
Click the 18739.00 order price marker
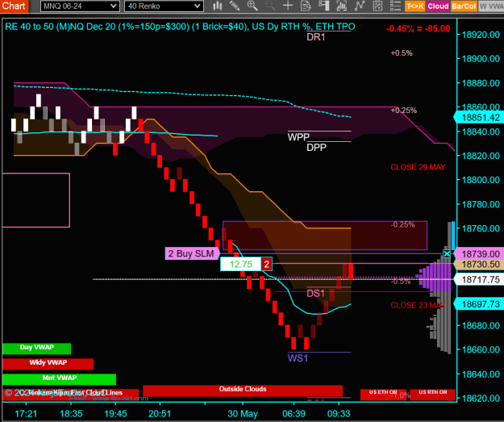click(479, 254)
